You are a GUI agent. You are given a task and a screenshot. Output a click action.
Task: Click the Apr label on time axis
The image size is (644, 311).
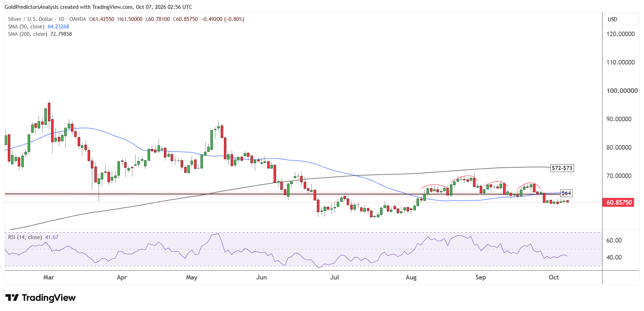pos(122,277)
